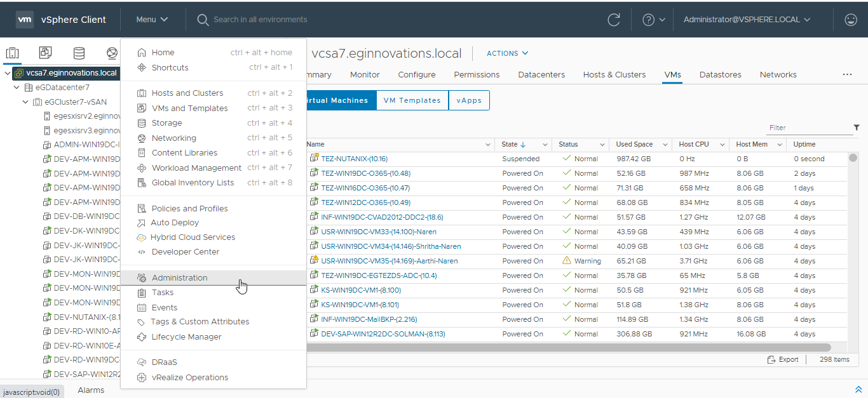This screenshot has height=398, width=868.
Task: Choose Developer Center from the menu
Action: (214, 251)
